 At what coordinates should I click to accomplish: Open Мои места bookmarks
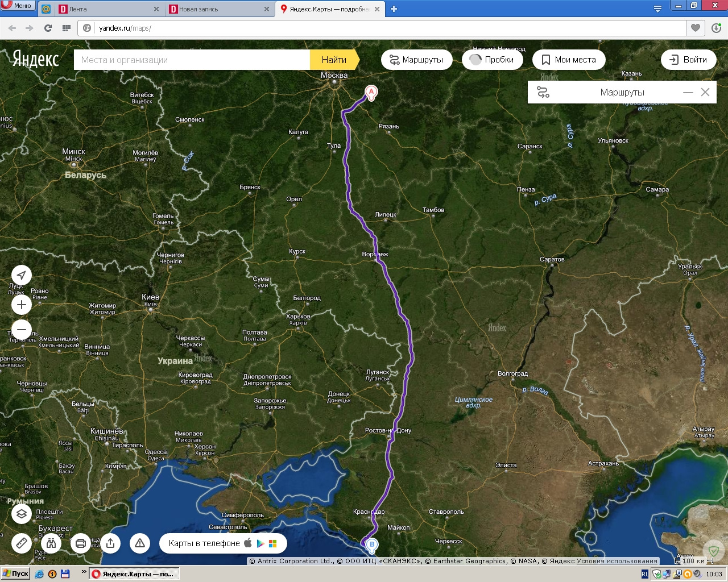point(569,60)
